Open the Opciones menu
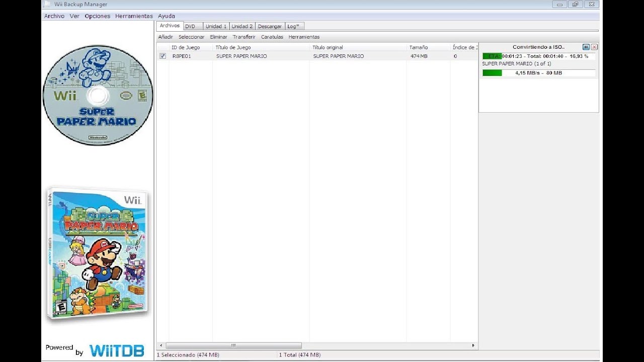Screen dimensions: 644x362 (97, 16)
